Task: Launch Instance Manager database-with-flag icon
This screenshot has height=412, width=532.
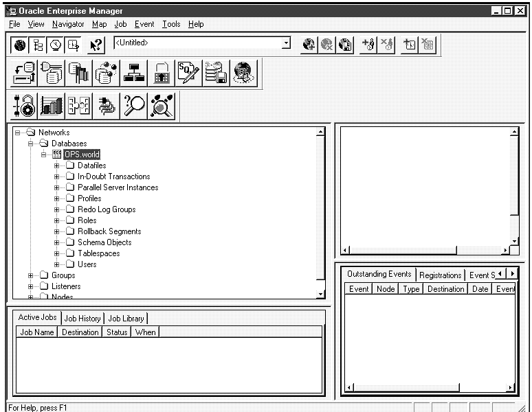Action: click(79, 73)
